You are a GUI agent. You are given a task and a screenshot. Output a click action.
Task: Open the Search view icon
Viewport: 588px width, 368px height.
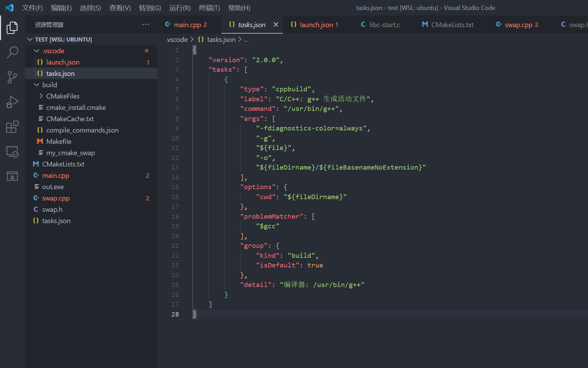point(12,53)
